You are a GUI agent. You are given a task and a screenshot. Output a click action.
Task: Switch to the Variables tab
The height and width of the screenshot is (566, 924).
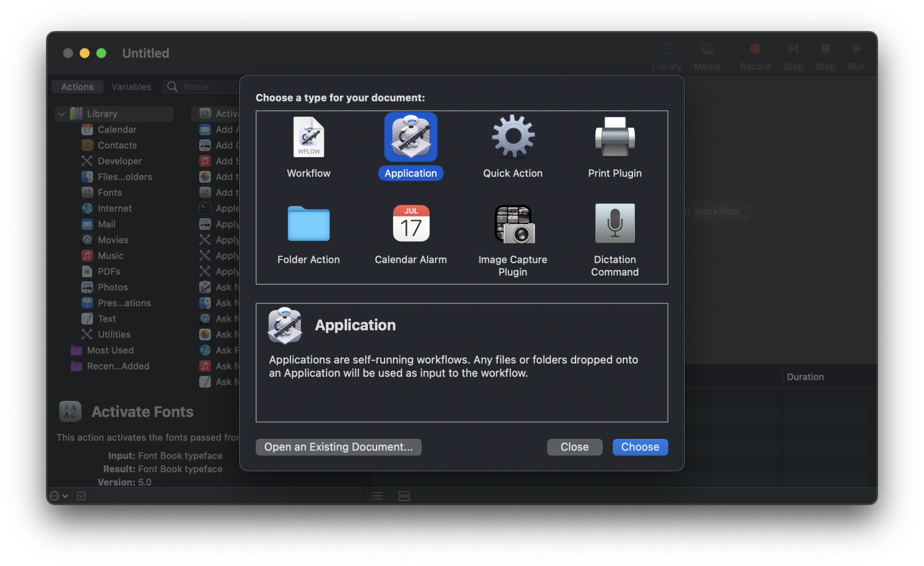pos(131,87)
